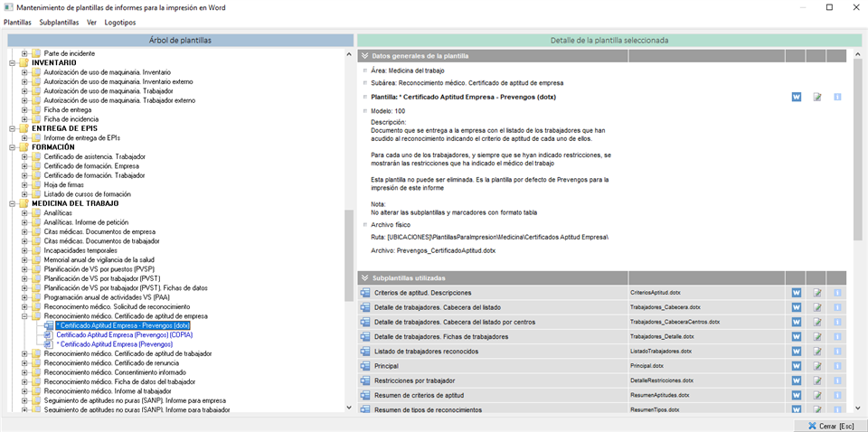Click info icon in DetalleRestricciones.dotx row

point(837,380)
